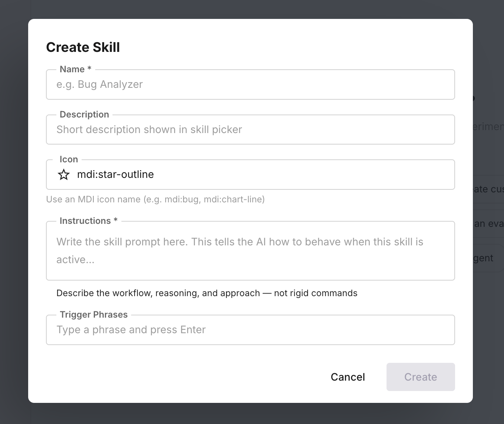The image size is (504, 424).
Task: Click the Description input field
Action: click(x=250, y=129)
